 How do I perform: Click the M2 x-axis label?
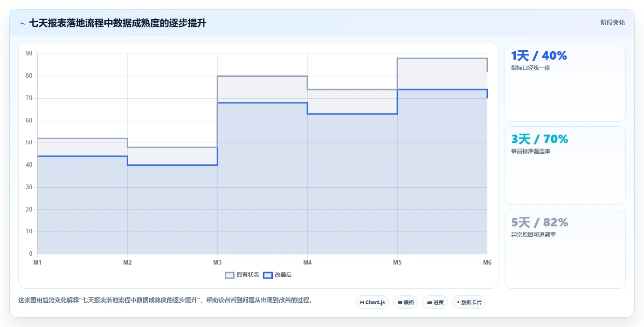tap(127, 263)
